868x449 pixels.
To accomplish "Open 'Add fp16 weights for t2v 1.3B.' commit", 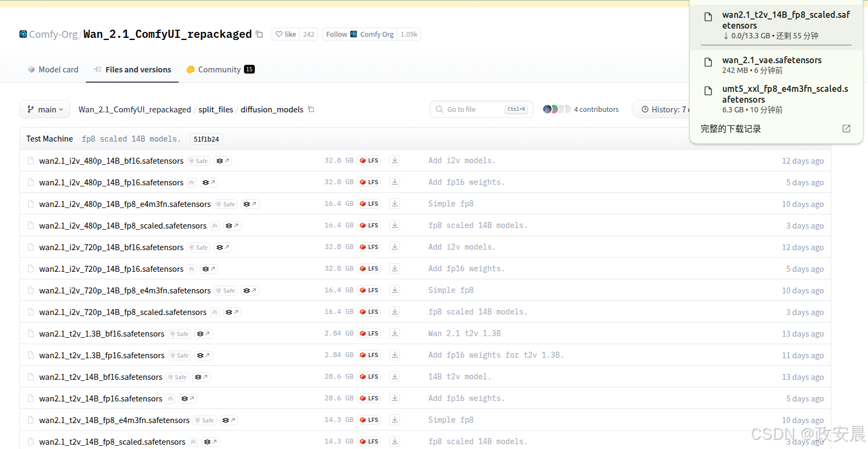I will [x=496, y=355].
